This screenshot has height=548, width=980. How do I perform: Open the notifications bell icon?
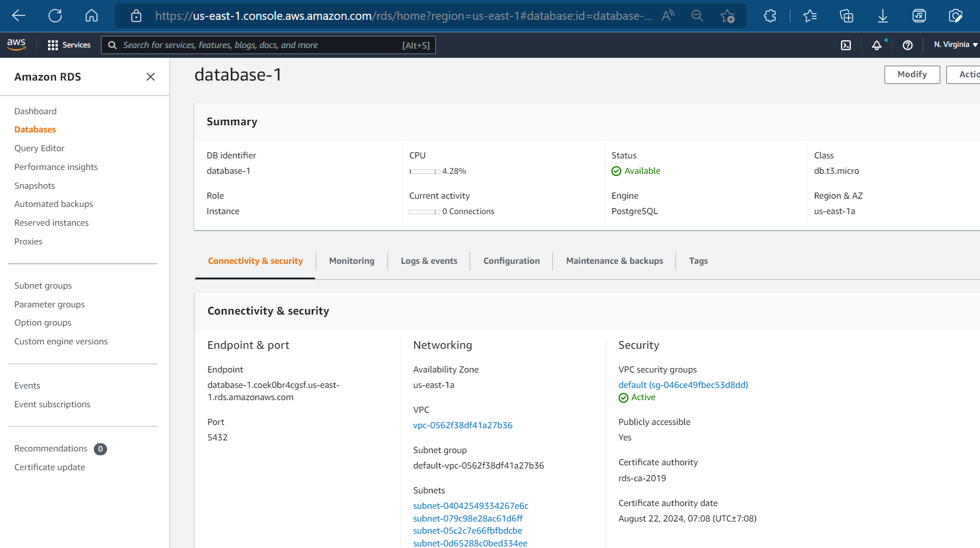pos(877,45)
